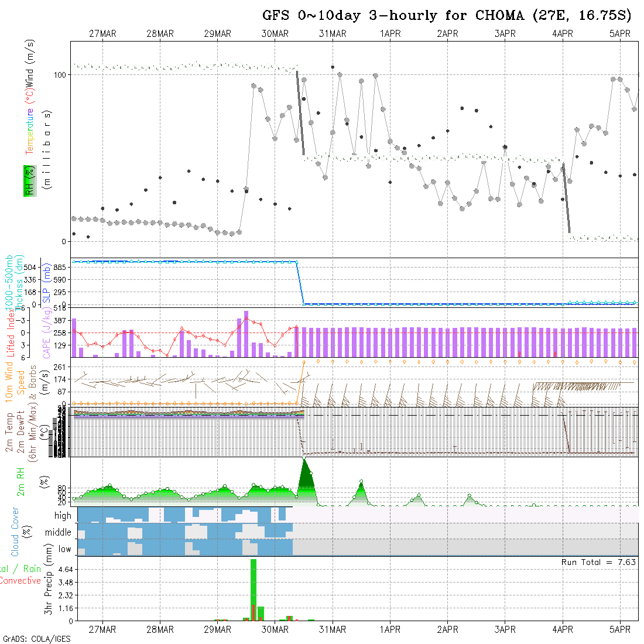Click the green 2m RH axis title
Screen dimensions: 644x644
(x=21, y=481)
